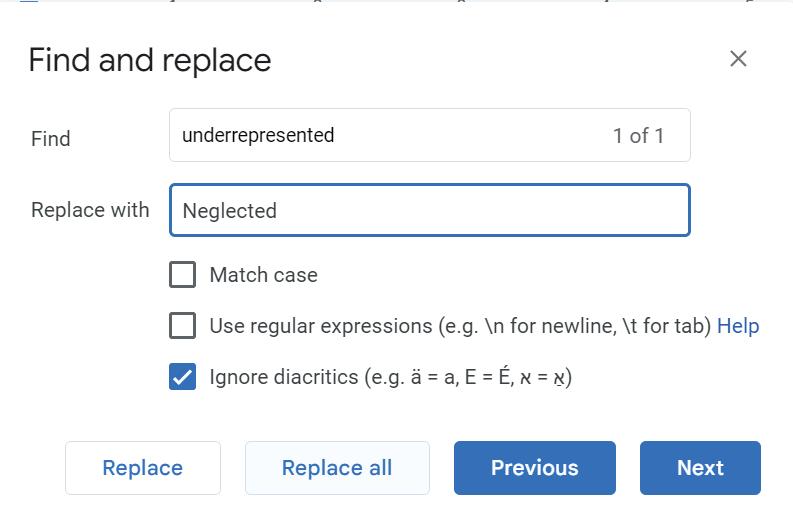Tick the Use regular expressions checkbox
This screenshot has width=793, height=527.
(x=182, y=326)
